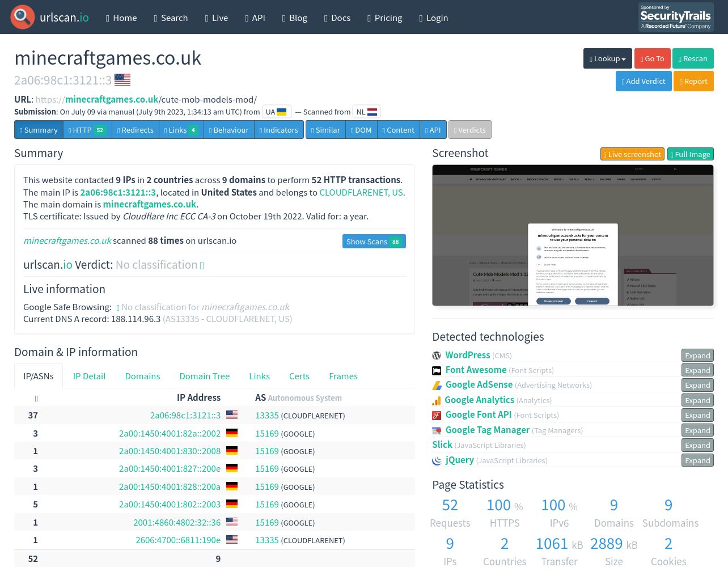Click the Live screenshot button
This screenshot has height=580, width=728.
[x=633, y=154]
